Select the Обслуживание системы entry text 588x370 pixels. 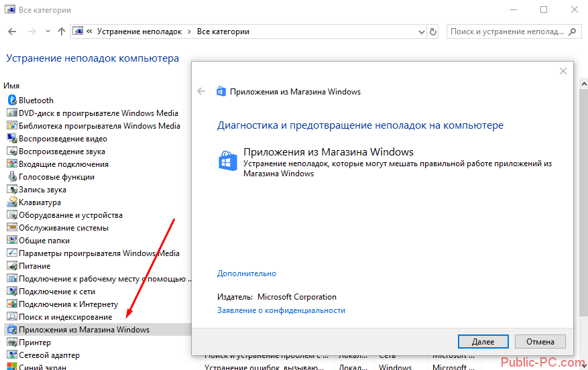[x=64, y=227]
